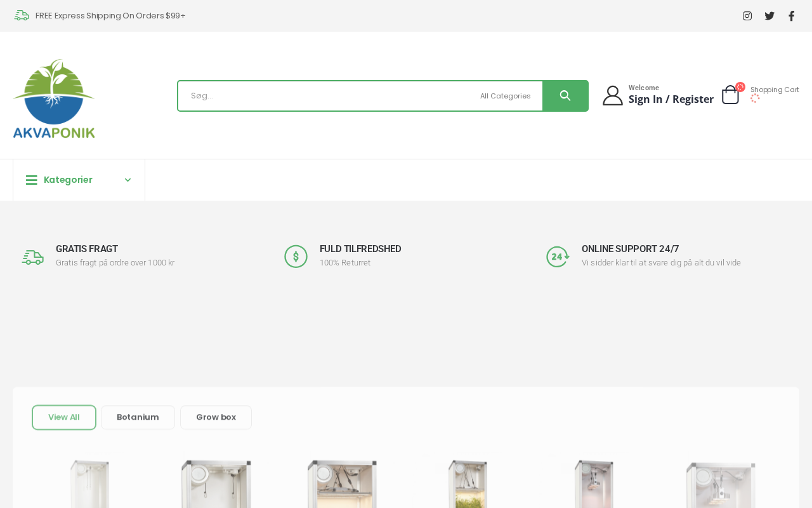This screenshot has height=508, width=812.
Task: Click the green search magnifier button
Action: point(565,96)
